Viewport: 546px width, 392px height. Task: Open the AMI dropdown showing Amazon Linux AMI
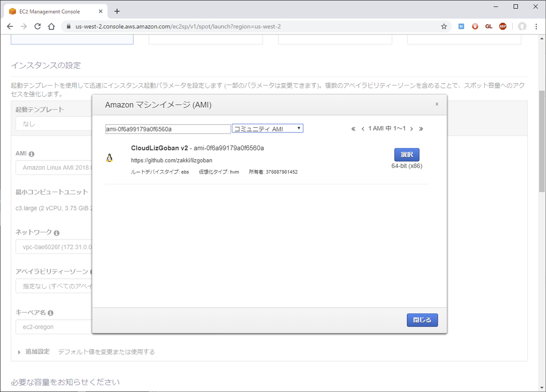pos(54,167)
